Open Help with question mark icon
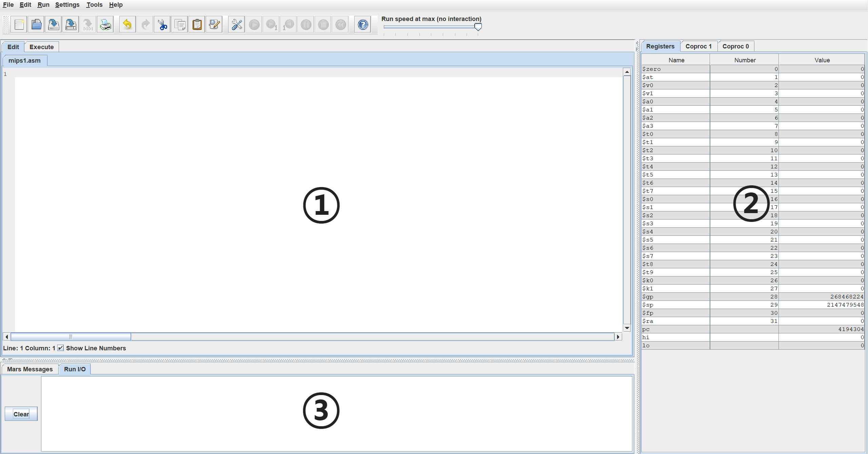 [363, 24]
